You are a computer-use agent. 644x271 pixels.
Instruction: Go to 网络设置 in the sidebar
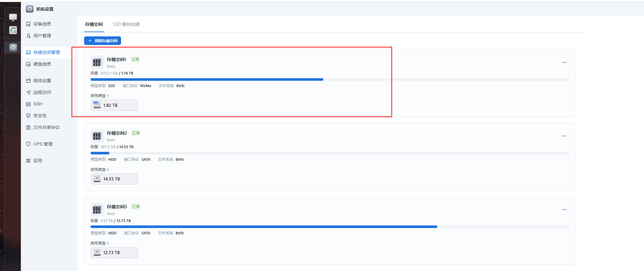click(x=42, y=81)
